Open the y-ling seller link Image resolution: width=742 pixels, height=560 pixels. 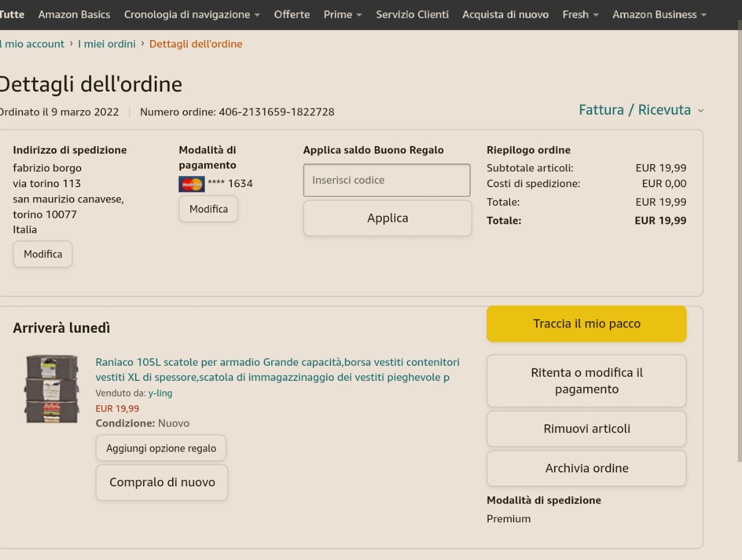(x=160, y=393)
